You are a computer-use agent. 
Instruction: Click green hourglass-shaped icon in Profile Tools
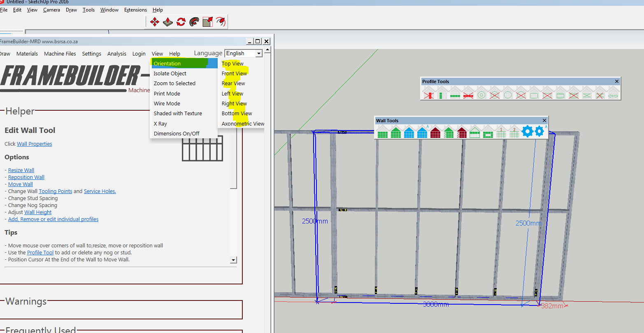587,93
